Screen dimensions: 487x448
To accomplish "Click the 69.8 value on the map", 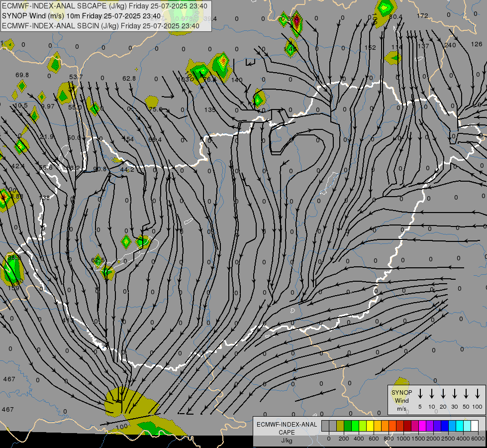I will (x=22, y=75).
